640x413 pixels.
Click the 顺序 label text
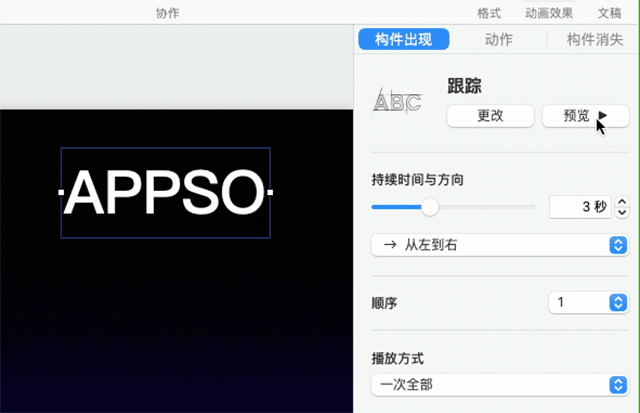(384, 303)
